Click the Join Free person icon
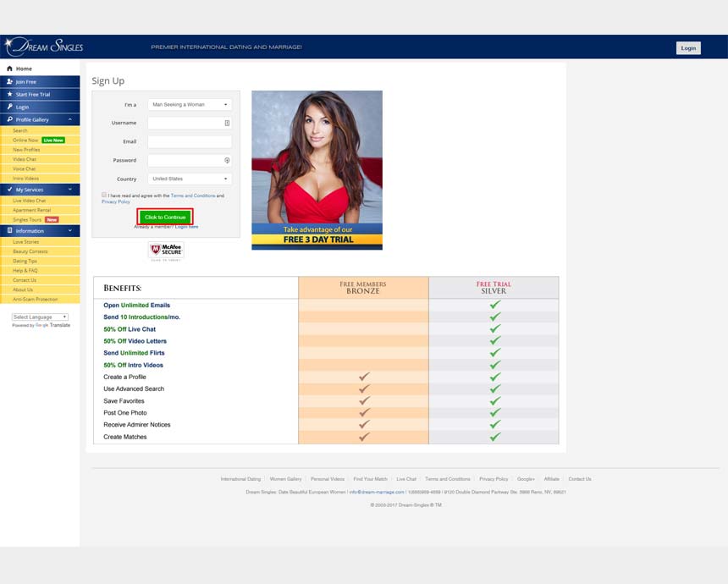 click(x=9, y=82)
